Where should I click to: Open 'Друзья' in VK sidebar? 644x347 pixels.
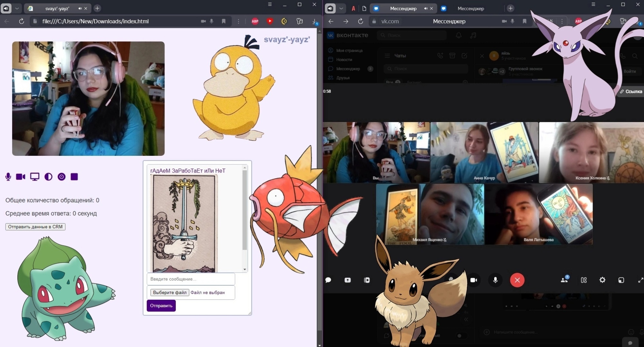tap(339, 78)
